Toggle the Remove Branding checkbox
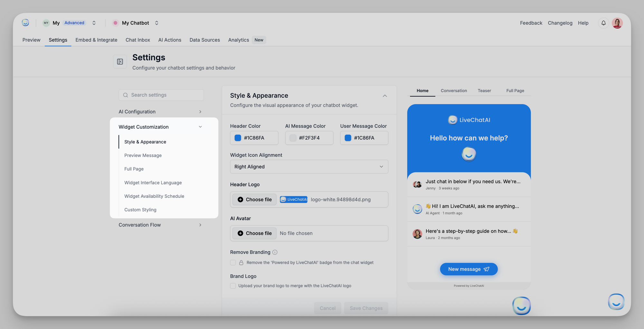 tap(233, 263)
